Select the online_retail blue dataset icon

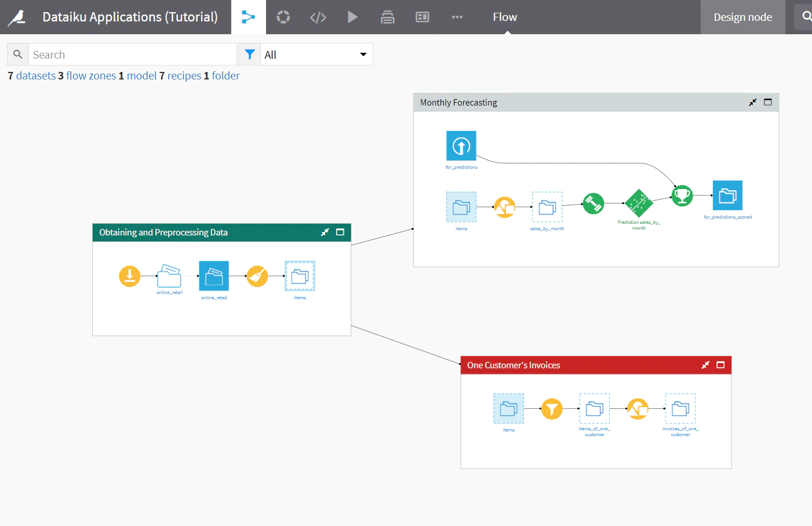pos(214,276)
